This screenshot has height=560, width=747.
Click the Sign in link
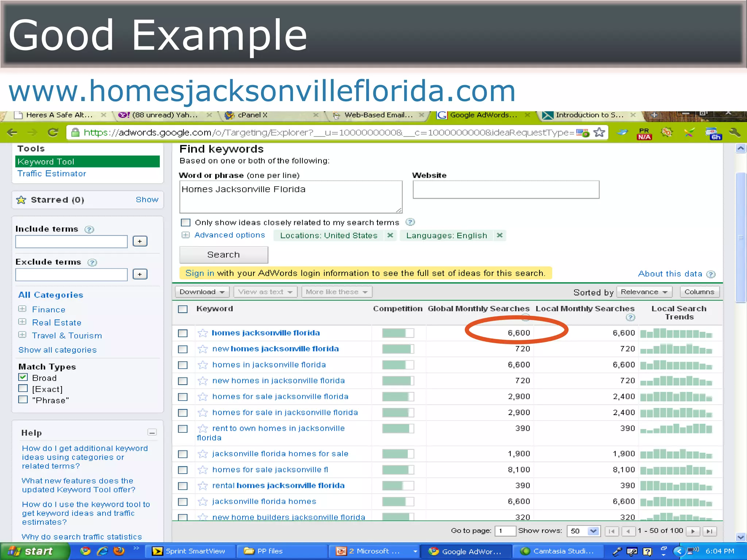click(x=200, y=273)
